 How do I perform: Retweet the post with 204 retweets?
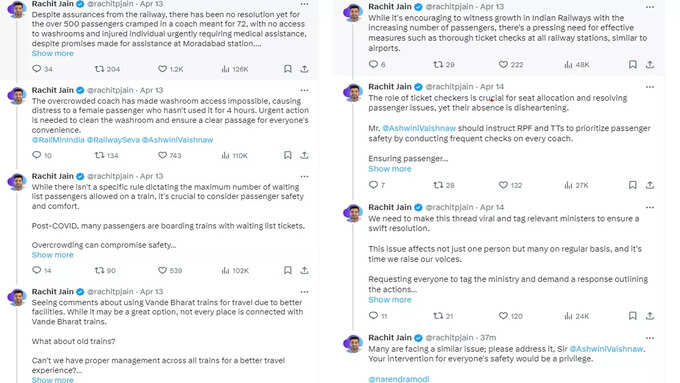pos(100,69)
